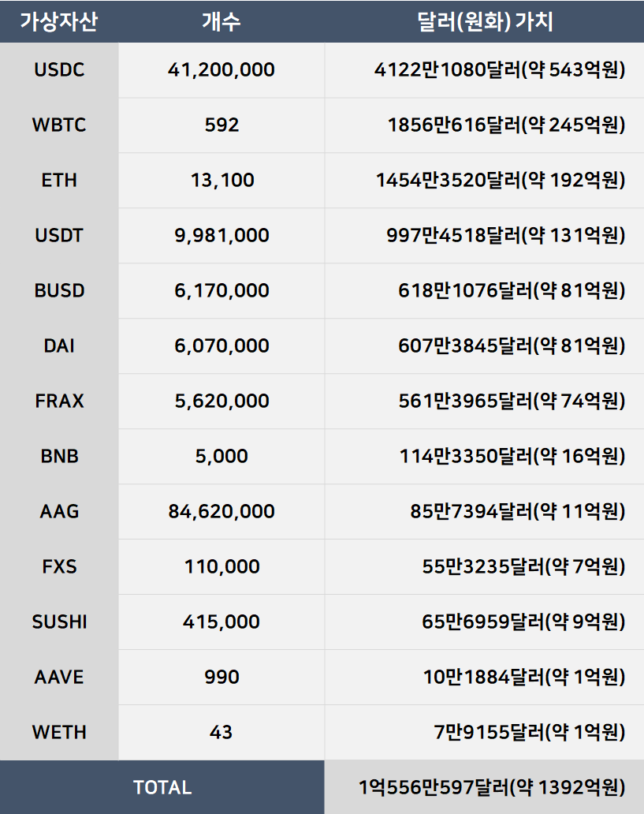The width and height of the screenshot is (644, 814).
Task: Click the USDC quantity 41,200,000
Action: (x=221, y=70)
